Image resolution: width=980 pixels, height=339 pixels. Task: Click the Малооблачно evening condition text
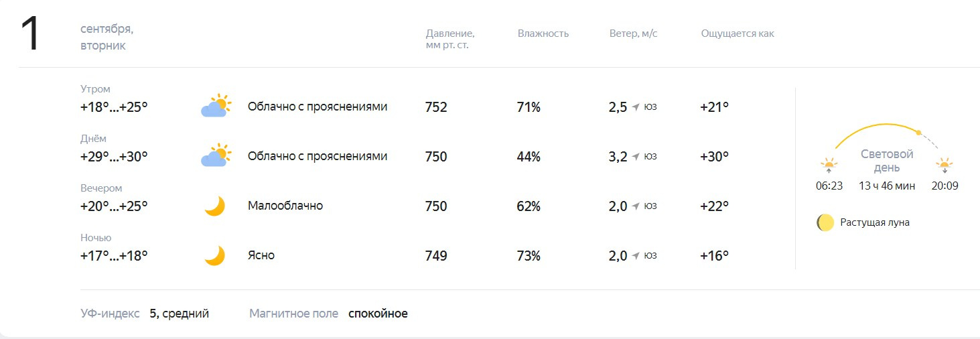[x=285, y=206]
